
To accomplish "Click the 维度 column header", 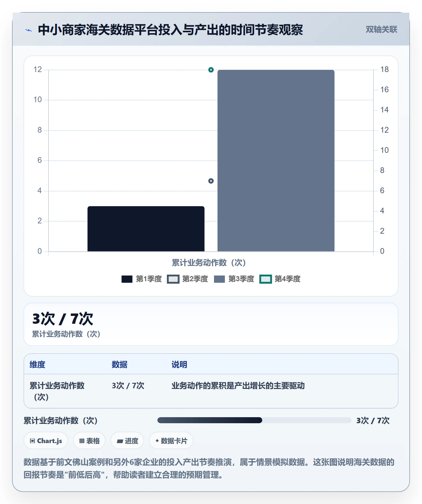I will pos(37,364).
